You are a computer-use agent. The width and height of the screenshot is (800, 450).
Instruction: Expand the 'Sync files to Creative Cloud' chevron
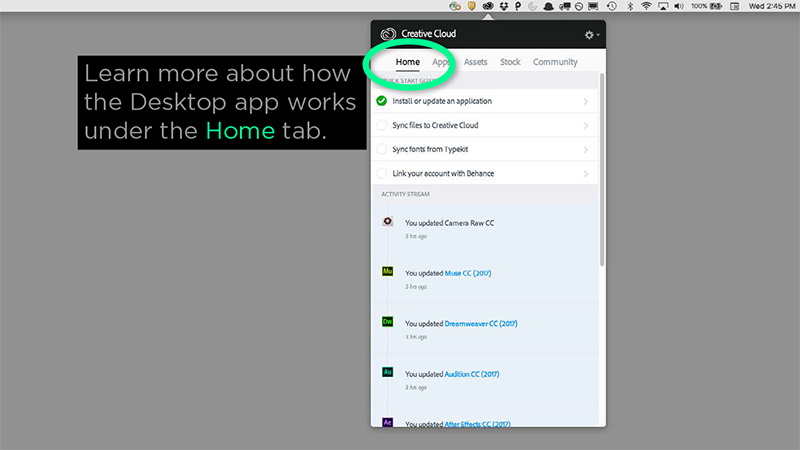tap(586, 126)
